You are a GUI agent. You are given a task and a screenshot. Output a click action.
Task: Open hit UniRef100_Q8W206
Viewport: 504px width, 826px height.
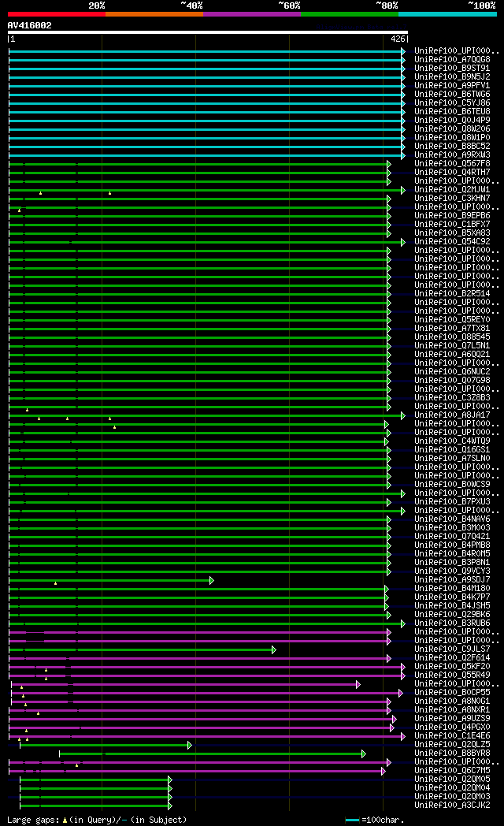pyautogui.click(x=452, y=128)
